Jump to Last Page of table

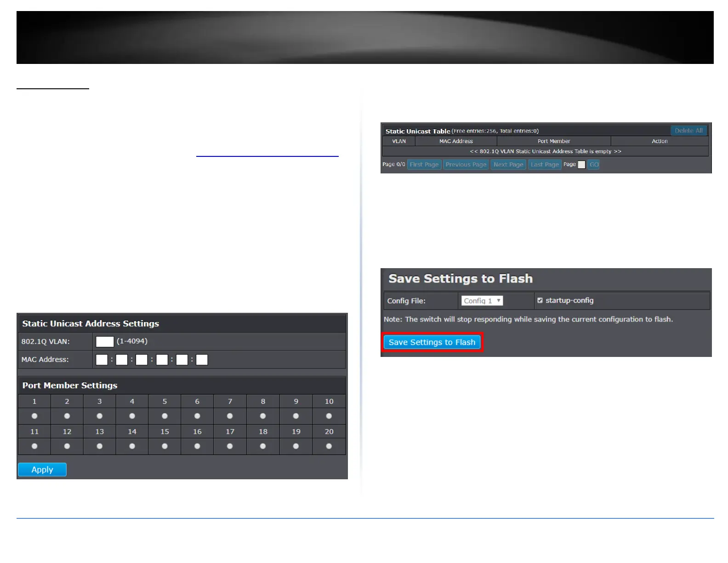click(545, 165)
